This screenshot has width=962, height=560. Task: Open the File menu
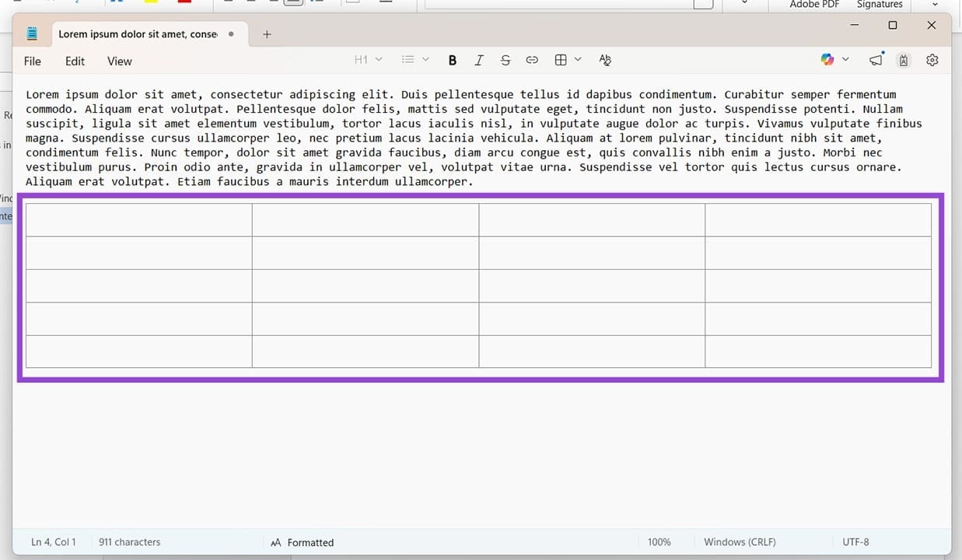[32, 61]
